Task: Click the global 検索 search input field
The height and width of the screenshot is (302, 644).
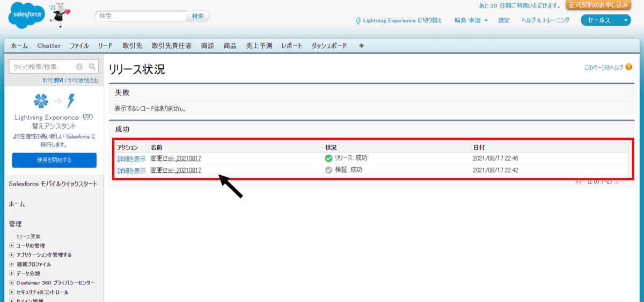Action: 141,16
